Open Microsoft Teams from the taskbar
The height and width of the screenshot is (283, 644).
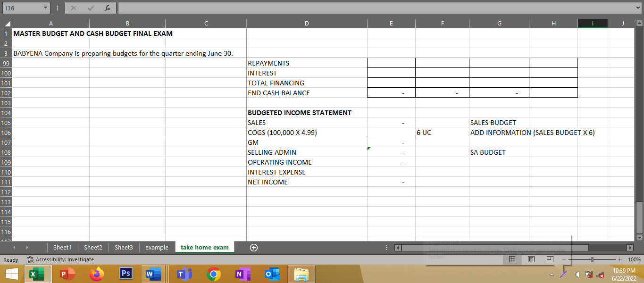click(184, 274)
